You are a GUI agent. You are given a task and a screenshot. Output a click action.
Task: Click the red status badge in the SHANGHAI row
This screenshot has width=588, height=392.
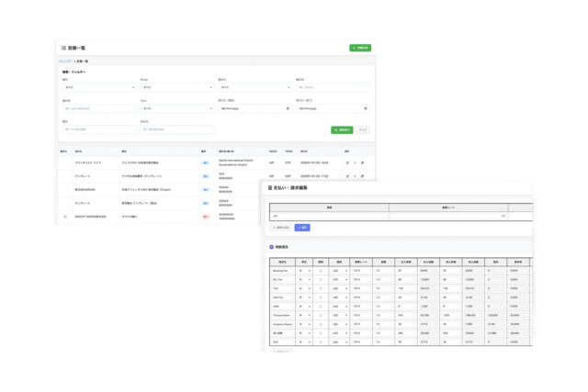206,217
